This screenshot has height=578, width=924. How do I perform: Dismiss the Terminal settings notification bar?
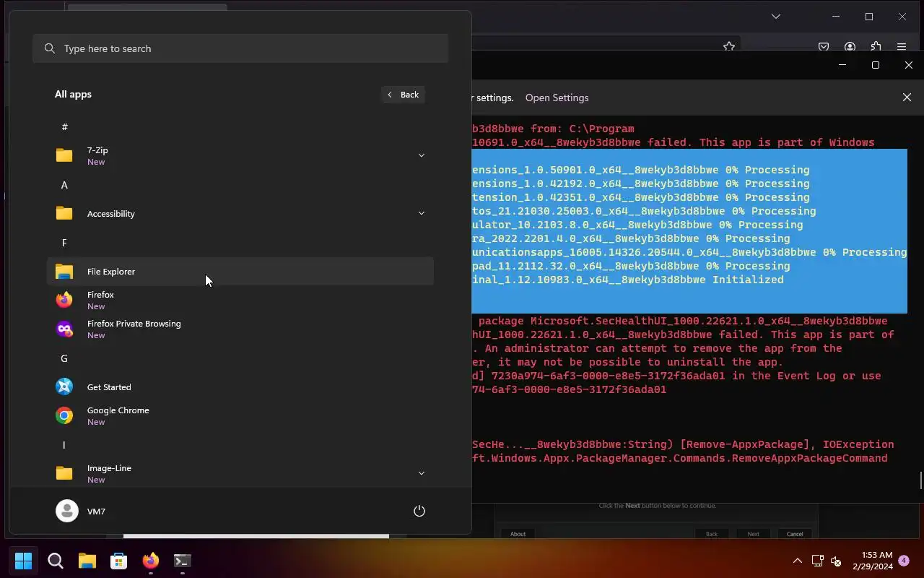907,98
